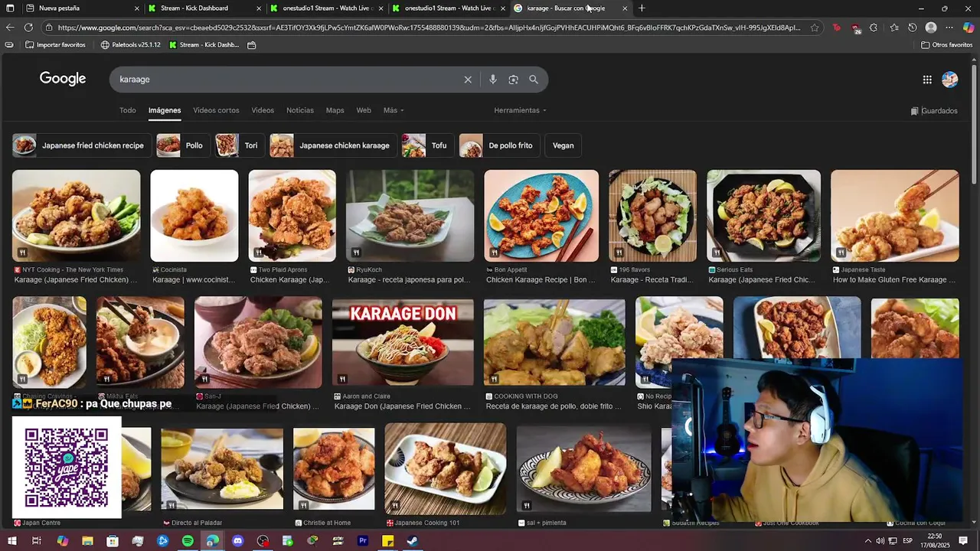Open Copilot in the Edge toolbar
The width and height of the screenshot is (980, 551).
(969, 28)
